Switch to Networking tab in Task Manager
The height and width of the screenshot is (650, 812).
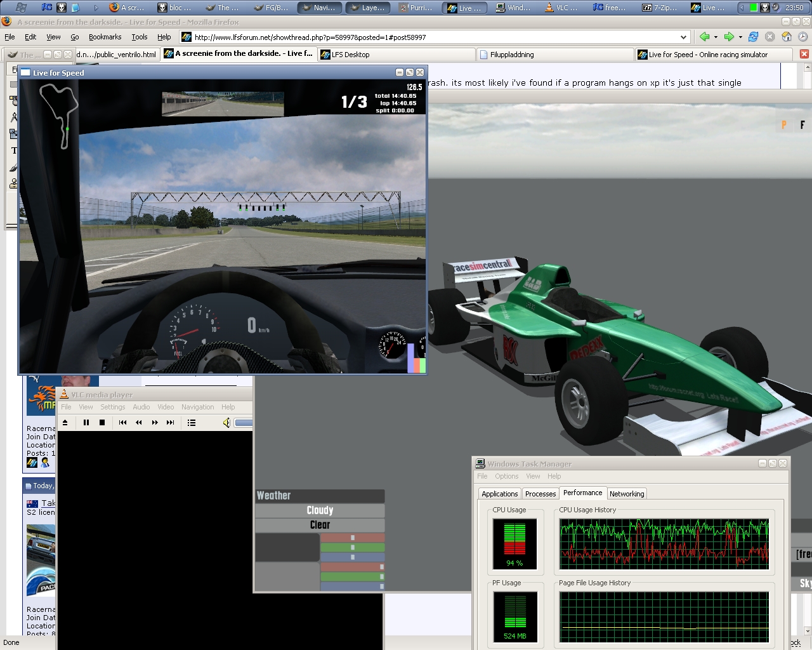click(x=627, y=494)
